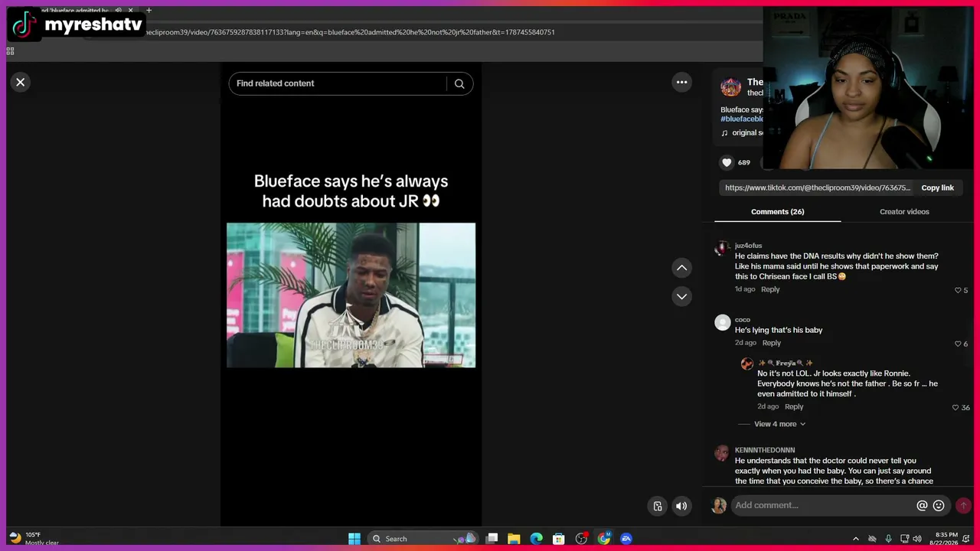Open the creator avatar beside the caption
Viewport: 980px width, 551px height.
(x=730, y=87)
